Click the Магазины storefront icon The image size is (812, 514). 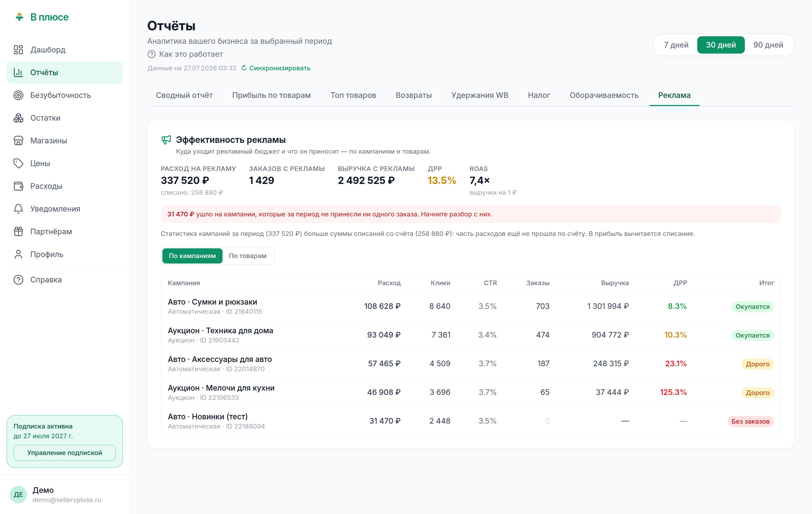click(x=18, y=141)
